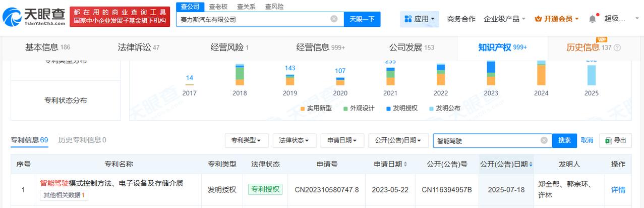
Task: Sort by 申请日期 column arrows
Action: click(406, 164)
